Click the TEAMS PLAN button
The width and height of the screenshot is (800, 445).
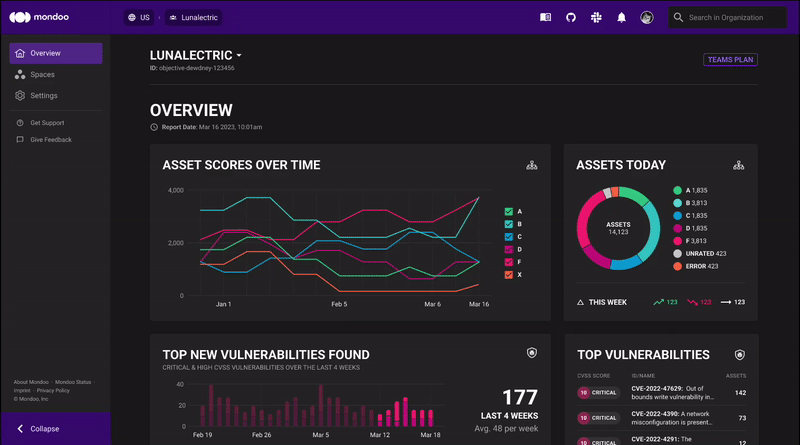pos(730,59)
